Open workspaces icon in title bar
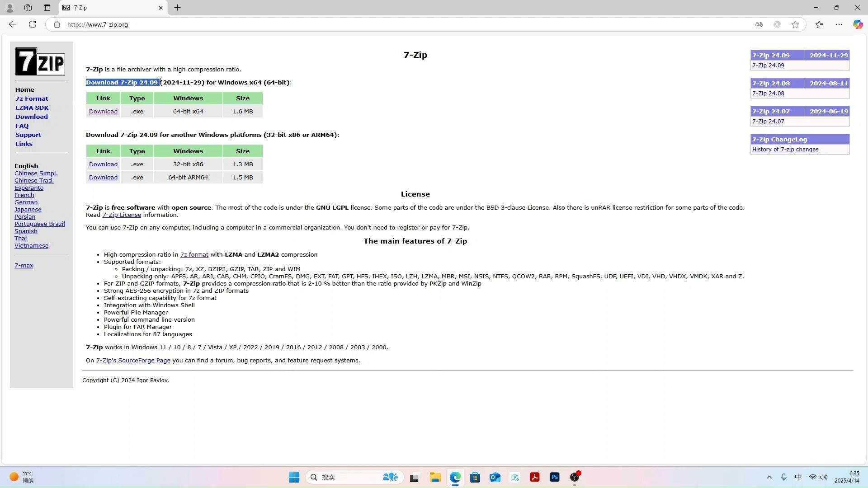Screen dimensions: 868x488 point(28,8)
